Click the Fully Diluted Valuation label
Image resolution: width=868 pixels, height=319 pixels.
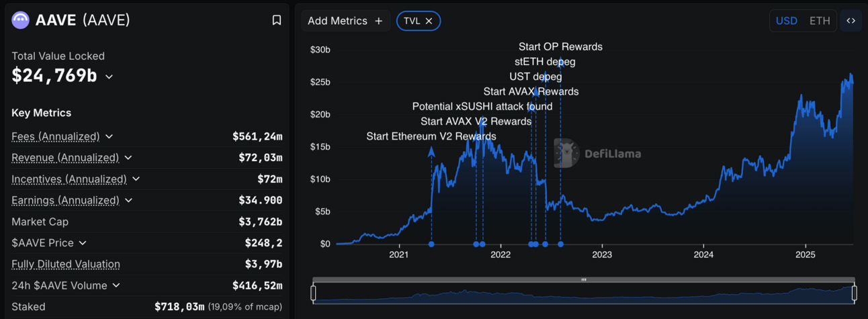[66, 264]
